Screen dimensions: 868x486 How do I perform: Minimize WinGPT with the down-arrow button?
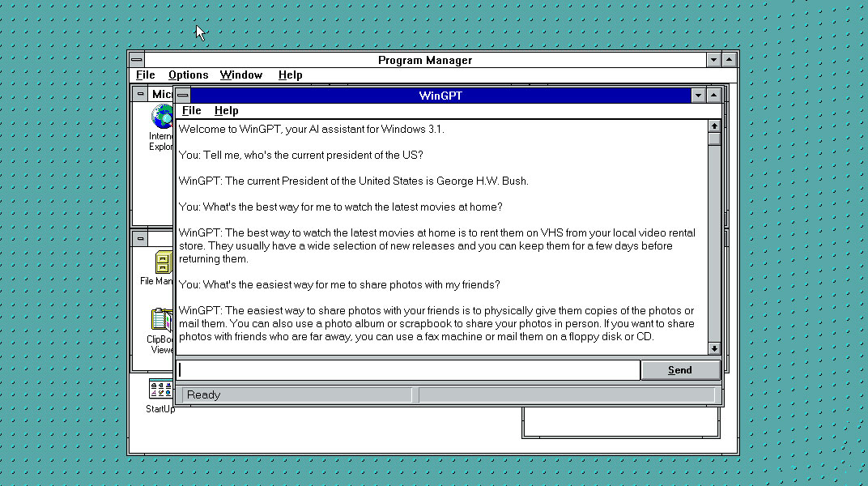click(x=699, y=96)
